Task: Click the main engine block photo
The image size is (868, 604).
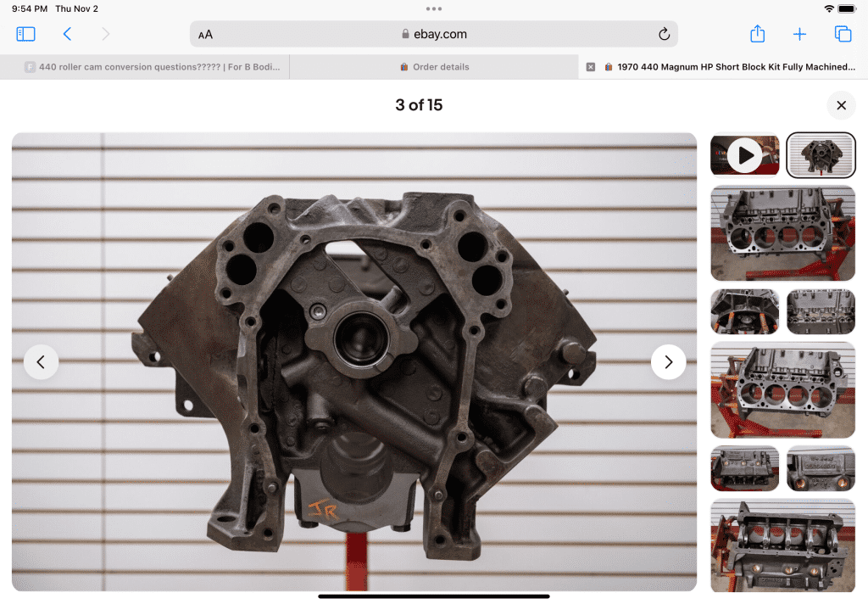Action: pyautogui.click(x=354, y=362)
